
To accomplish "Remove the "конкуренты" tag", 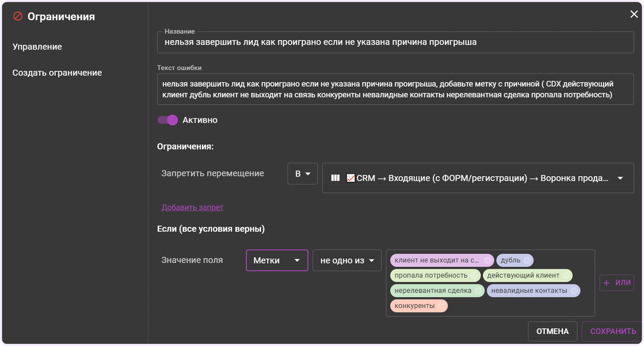I will tap(441, 306).
